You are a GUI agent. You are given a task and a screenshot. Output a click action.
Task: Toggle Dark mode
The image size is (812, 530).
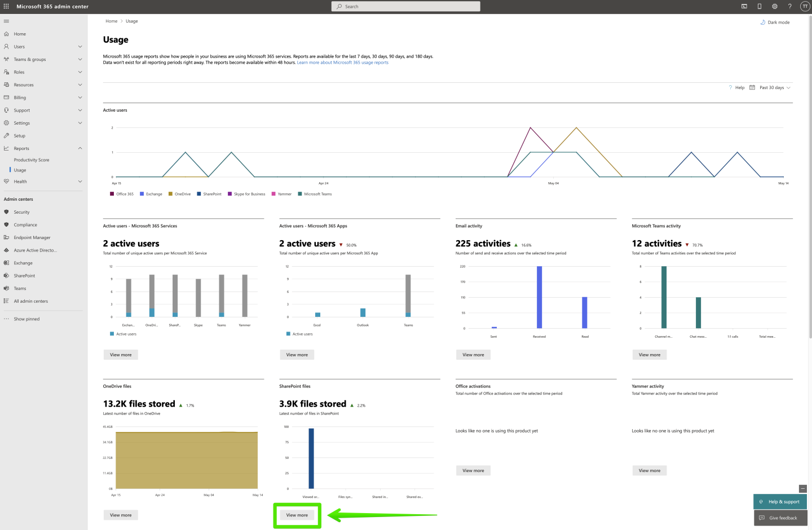[775, 23]
